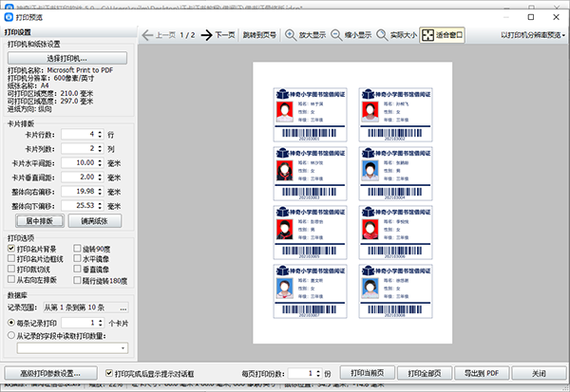This screenshot has width=570, height=392.
Task: Select 每条记录打印 radio button
Action: click(11, 323)
